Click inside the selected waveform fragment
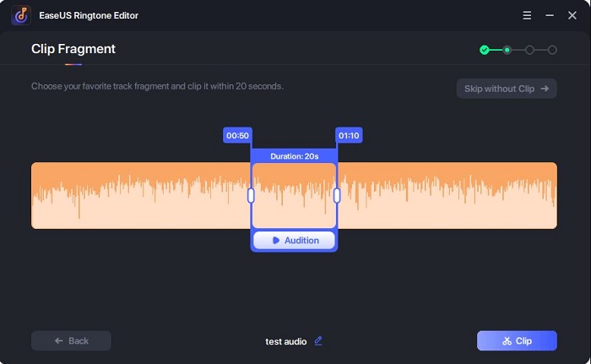This screenshot has width=591, height=364. pos(294,195)
